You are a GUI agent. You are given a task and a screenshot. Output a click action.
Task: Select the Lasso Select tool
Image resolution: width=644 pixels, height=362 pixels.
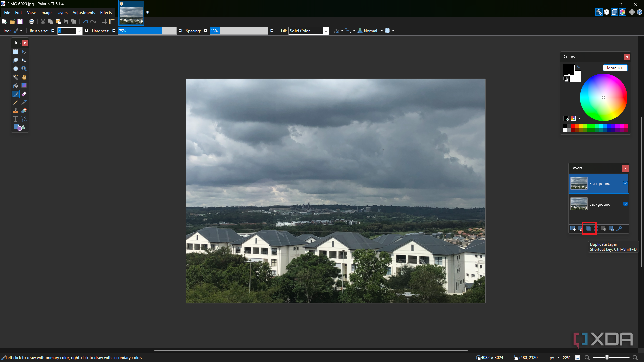tap(16, 60)
